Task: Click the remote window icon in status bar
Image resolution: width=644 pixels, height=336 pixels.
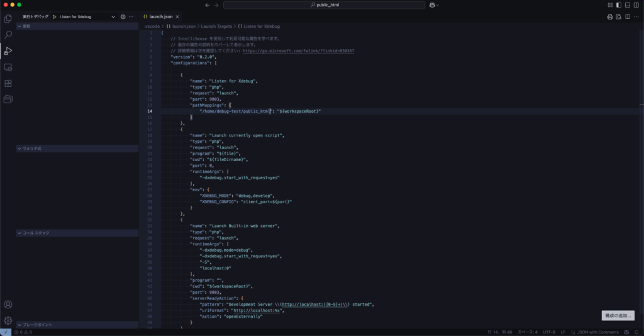Action: coord(5,332)
